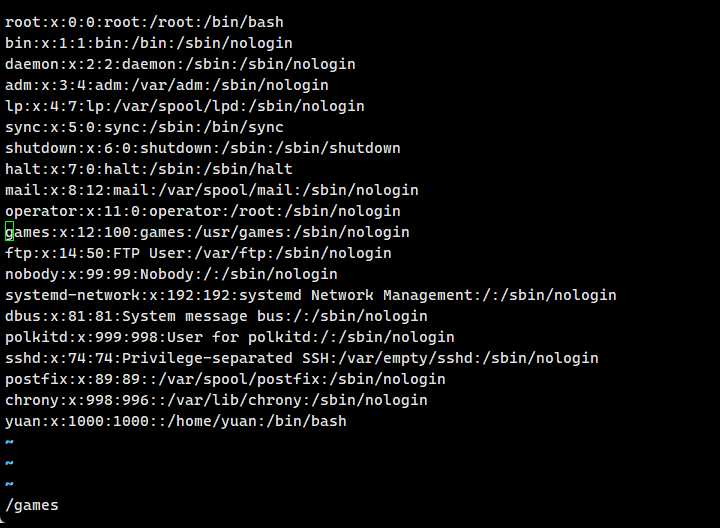Click the nobody account line
The height and width of the screenshot is (528, 720).
[171, 274]
